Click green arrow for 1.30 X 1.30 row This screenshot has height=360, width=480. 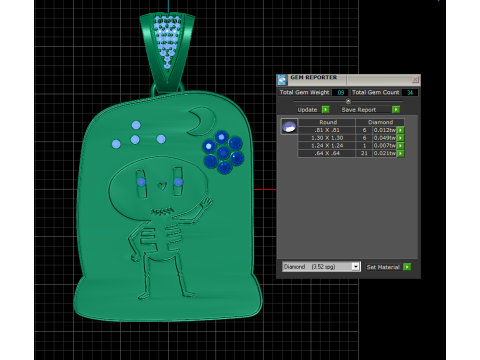(401, 138)
